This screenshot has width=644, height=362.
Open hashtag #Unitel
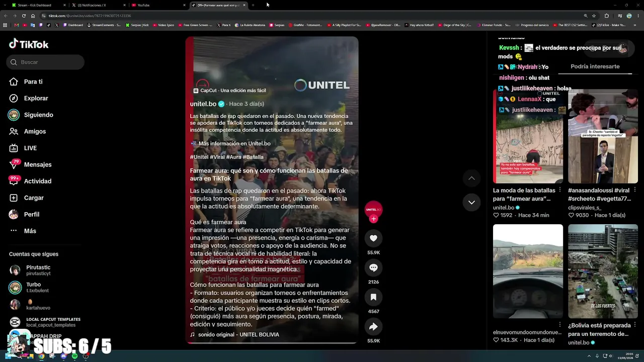click(x=199, y=157)
